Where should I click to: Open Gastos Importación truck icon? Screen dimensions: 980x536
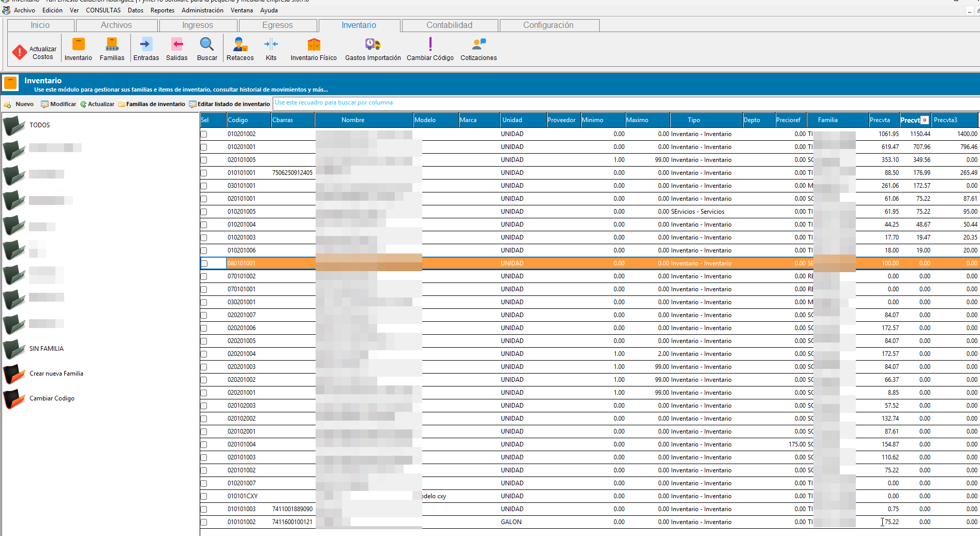(x=373, y=44)
